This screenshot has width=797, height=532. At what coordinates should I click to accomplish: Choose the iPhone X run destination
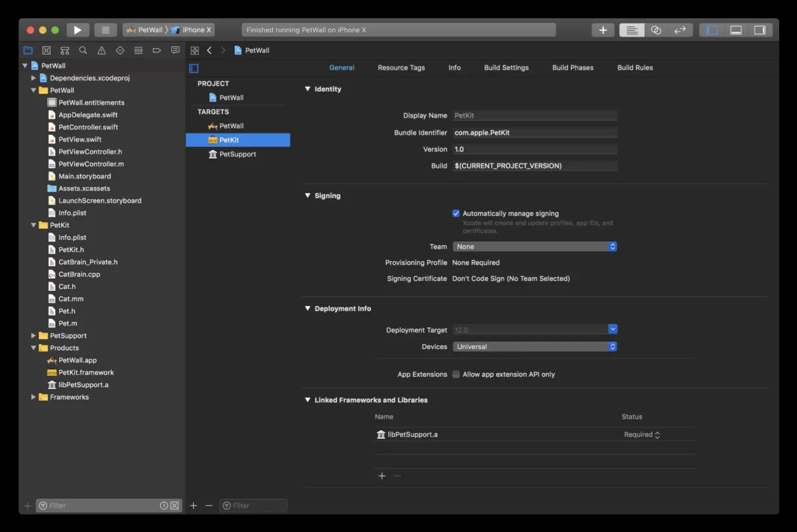pos(191,30)
